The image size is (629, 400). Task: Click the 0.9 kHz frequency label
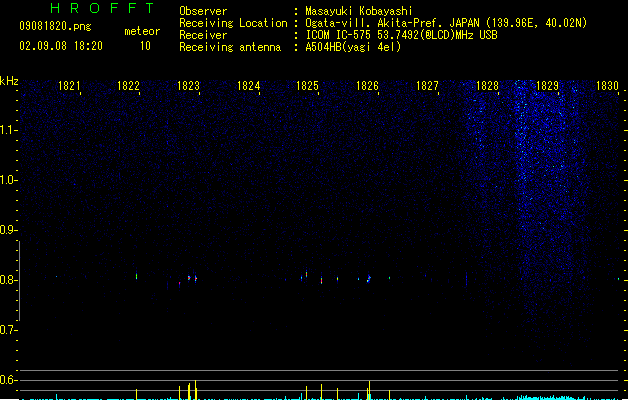click(9, 230)
